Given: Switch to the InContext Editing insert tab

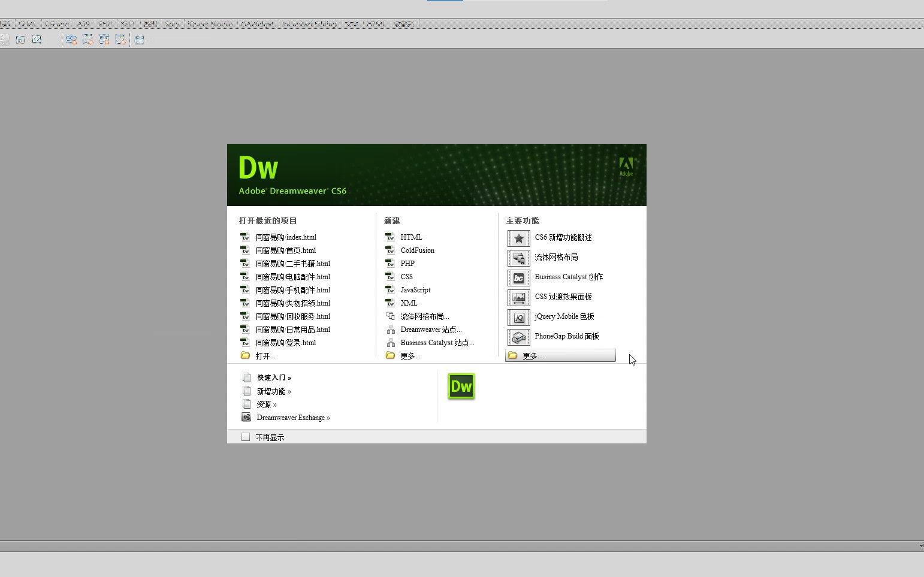Looking at the screenshot, I should pos(309,24).
